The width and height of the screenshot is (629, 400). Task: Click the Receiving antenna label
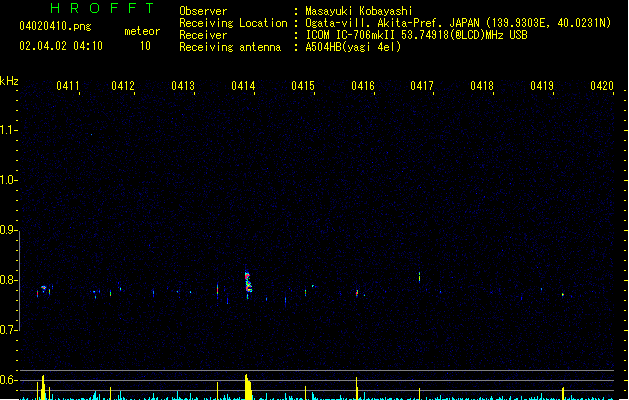tap(230, 47)
